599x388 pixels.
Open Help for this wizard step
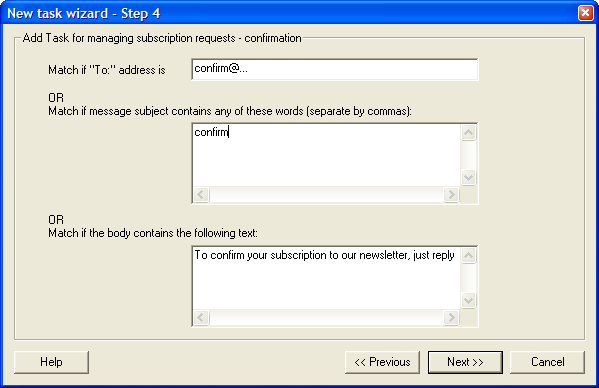point(51,362)
